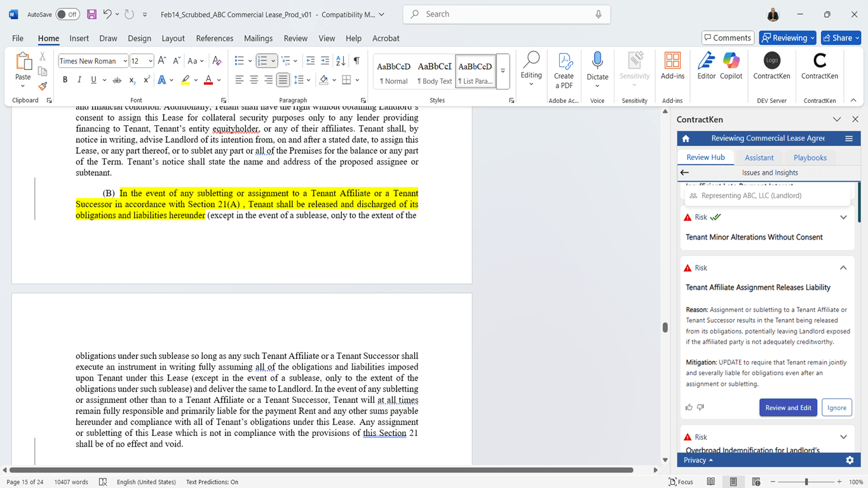Increase font size with grow font icon
Viewport: 868px width, 488px height.
pyautogui.click(x=162, y=61)
